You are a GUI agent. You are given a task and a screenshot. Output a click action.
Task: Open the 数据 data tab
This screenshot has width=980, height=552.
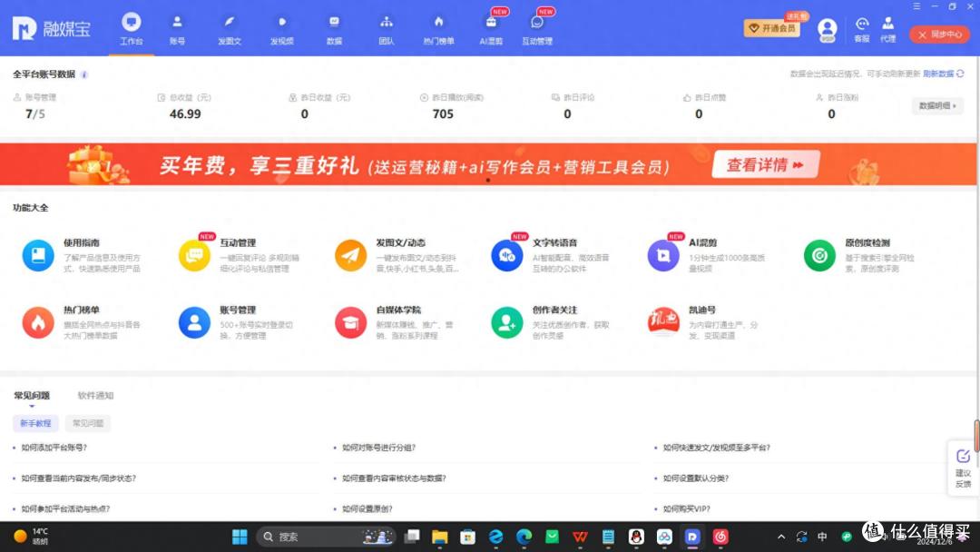pyautogui.click(x=334, y=29)
